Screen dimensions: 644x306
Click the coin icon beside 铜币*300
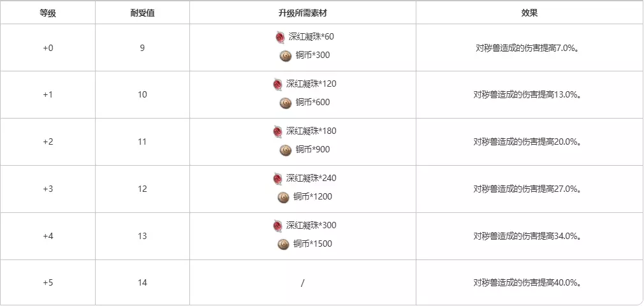(285, 55)
